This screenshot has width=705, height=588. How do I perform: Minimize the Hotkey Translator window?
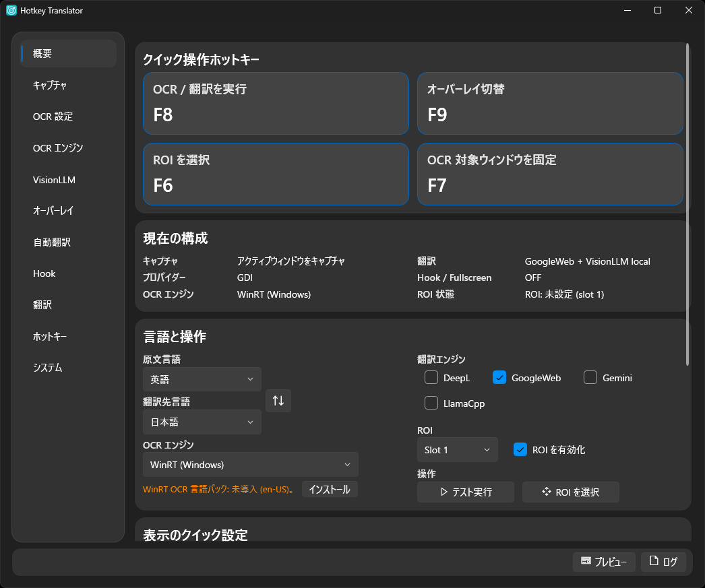pos(627,10)
